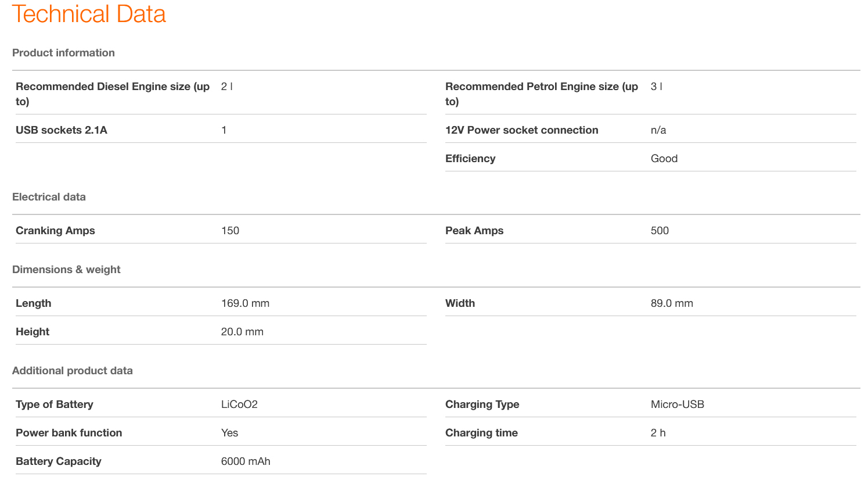Click the 12V Power socket connection label
Screen dimensions: 868x480
[x=521, y=130]
